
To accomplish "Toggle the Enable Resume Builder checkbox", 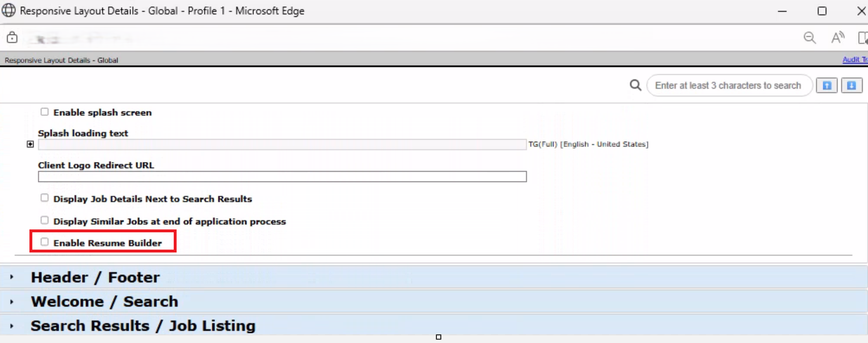I will (44, 243).
